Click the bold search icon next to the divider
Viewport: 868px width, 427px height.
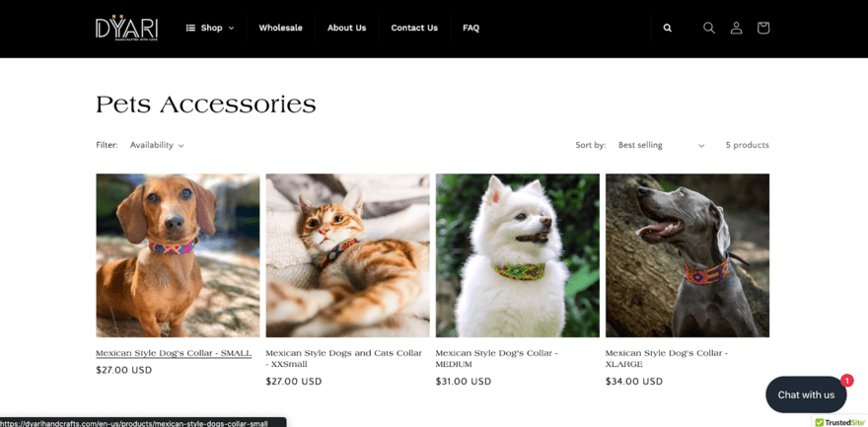[x=668, y=28]
